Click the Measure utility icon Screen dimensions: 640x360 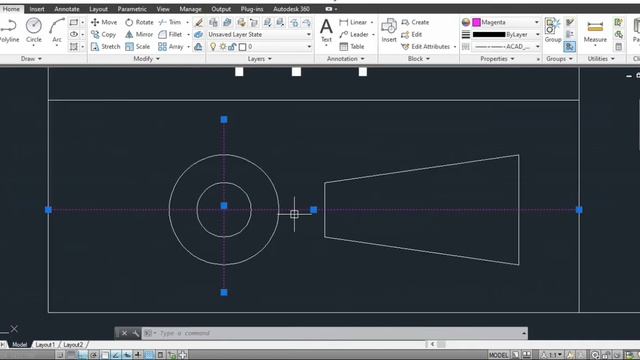click(x=595, y=32)
